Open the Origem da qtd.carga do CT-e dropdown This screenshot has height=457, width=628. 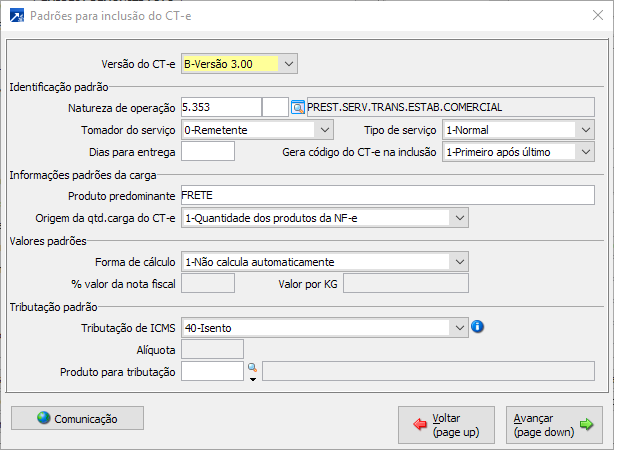tap(459, 218)
